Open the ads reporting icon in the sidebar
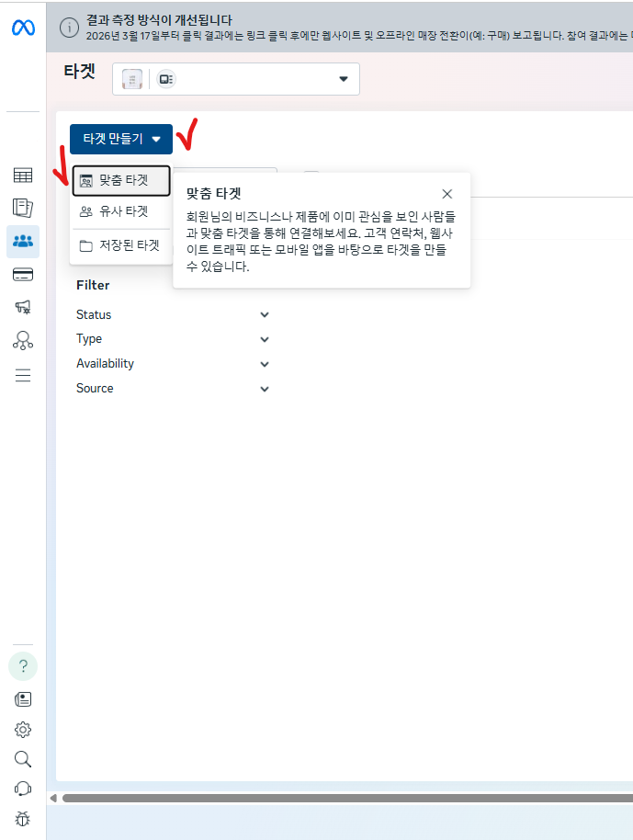 (x=22, y=208)
